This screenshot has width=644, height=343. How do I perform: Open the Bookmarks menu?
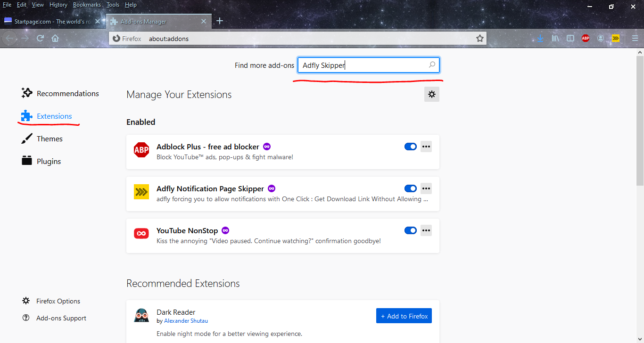point(87,5)
